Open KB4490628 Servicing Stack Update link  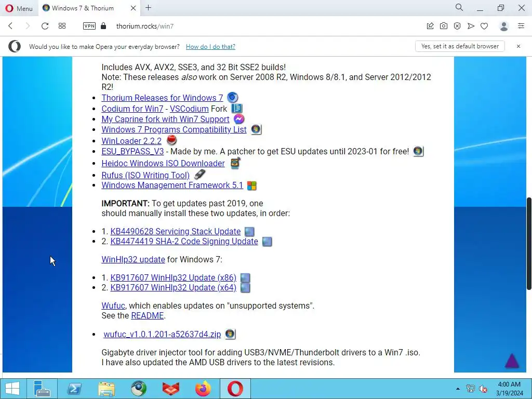tap(176, 231)
